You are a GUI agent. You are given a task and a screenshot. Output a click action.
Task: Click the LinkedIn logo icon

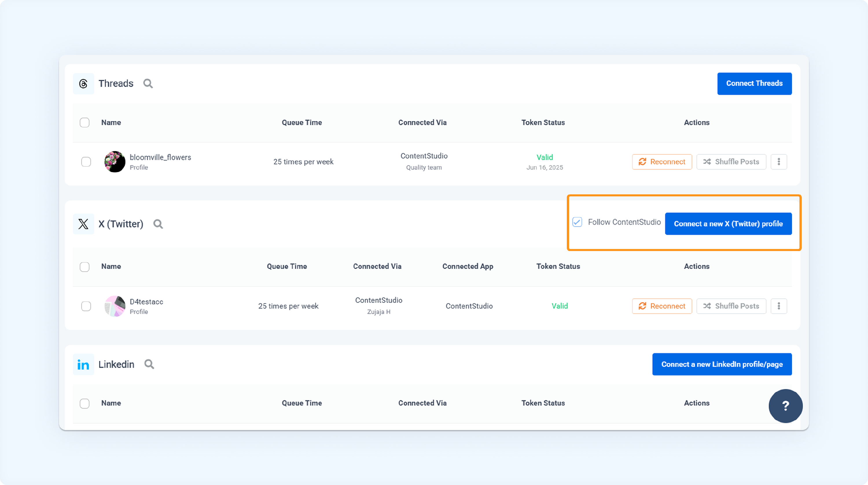point(83,364)
